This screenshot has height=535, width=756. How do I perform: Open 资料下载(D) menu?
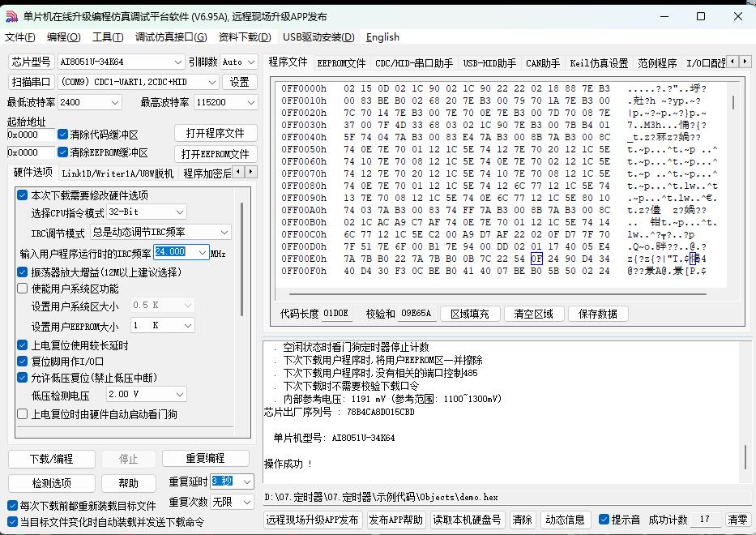(245, 37)
